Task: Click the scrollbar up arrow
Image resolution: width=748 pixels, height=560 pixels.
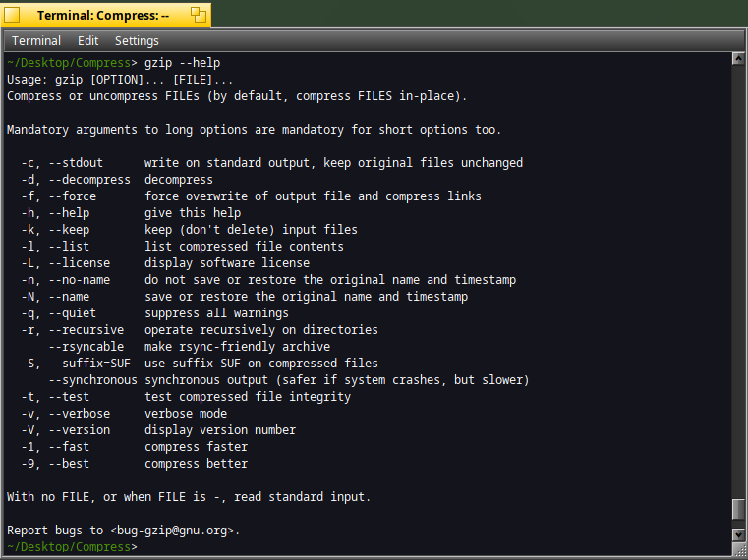Action: pyautogui.click(x=738, y=59)
